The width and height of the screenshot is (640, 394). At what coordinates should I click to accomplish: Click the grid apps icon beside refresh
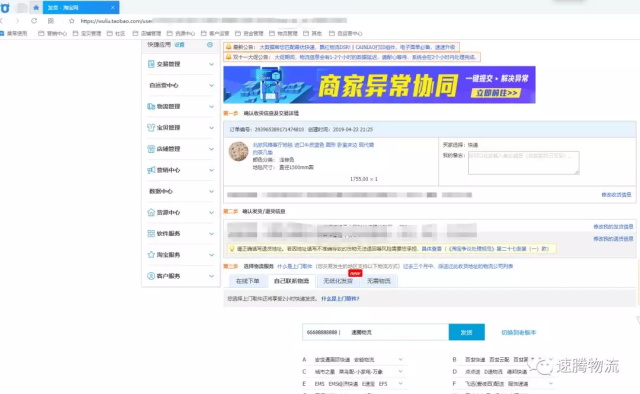point(51,20)
